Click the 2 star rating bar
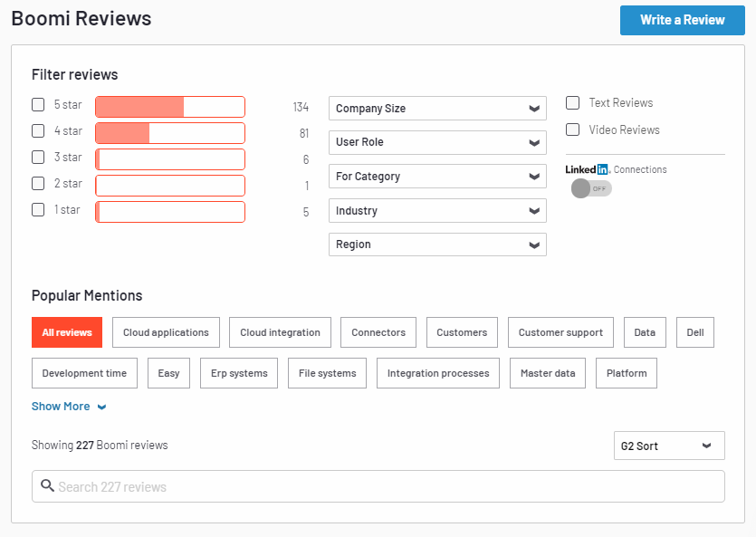 click(x=170, y=186)
